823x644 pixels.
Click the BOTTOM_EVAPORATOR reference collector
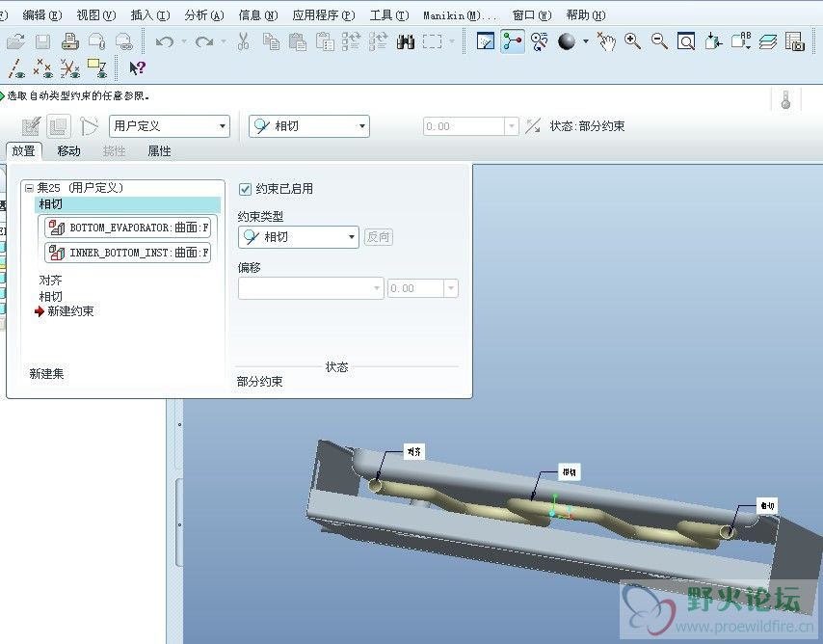coord(127,228)
